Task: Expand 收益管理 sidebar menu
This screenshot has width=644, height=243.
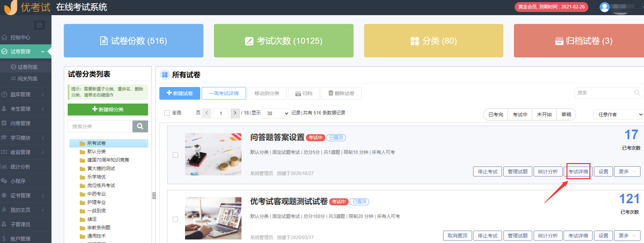Action: pos(26,152)
